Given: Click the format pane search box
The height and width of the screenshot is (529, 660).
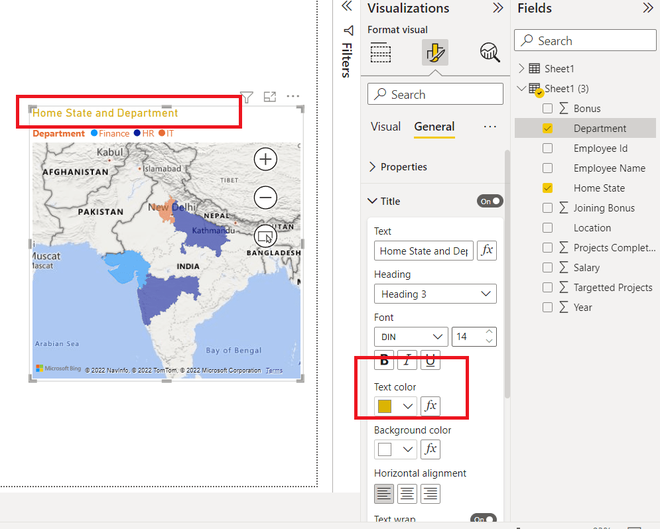Looking at the screenshot, I should (435, 94).
